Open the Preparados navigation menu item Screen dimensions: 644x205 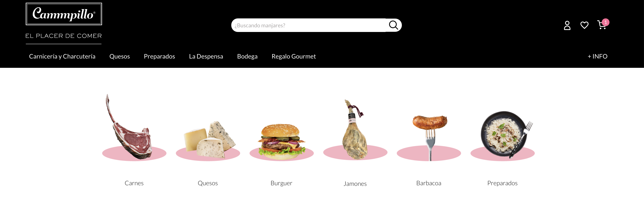point(159,56)
